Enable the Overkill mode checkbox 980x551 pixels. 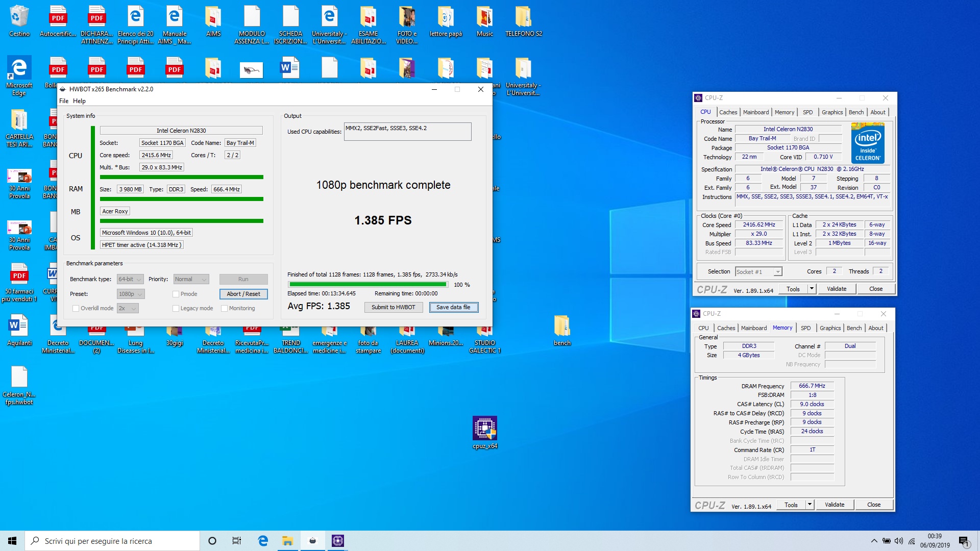(76, 309)
